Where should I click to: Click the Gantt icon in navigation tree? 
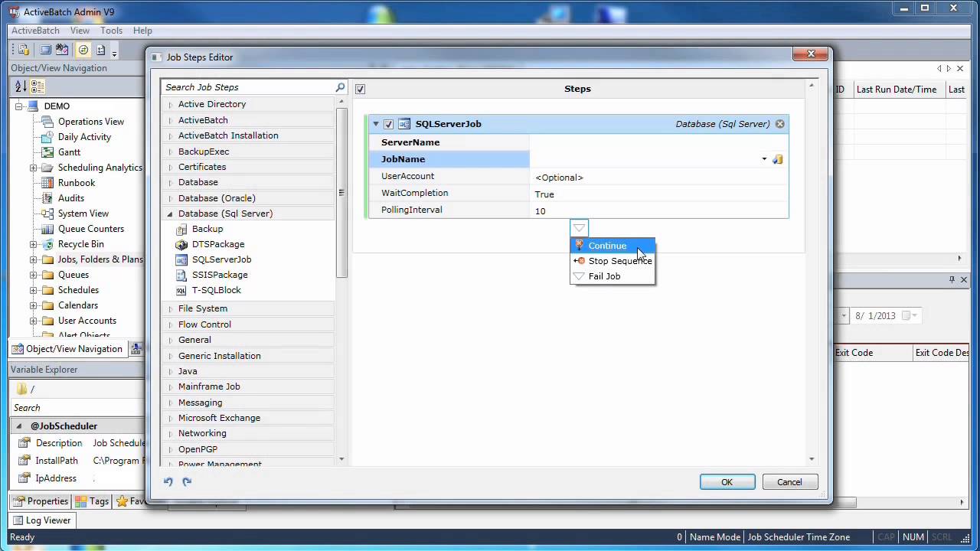[x=47, y=152]
